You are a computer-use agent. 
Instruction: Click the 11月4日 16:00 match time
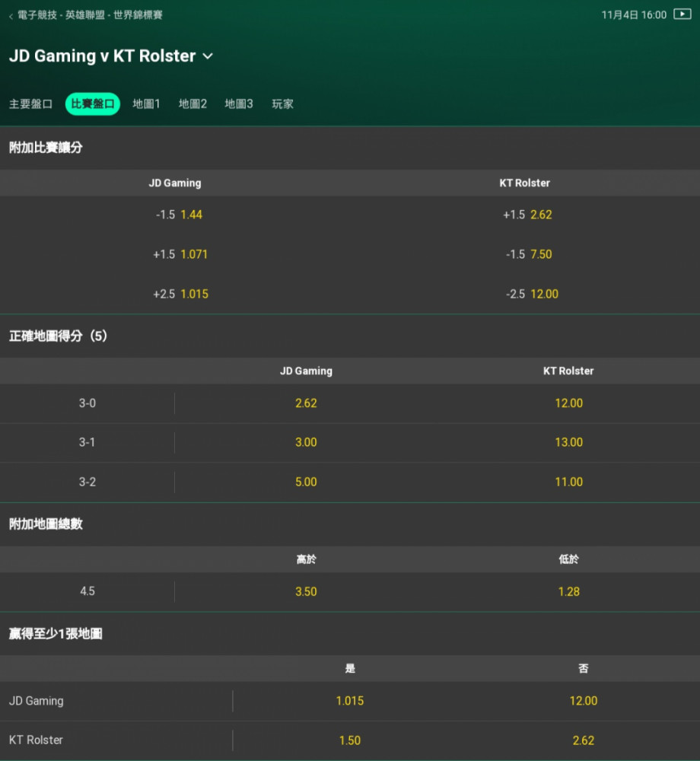[634, 15]
